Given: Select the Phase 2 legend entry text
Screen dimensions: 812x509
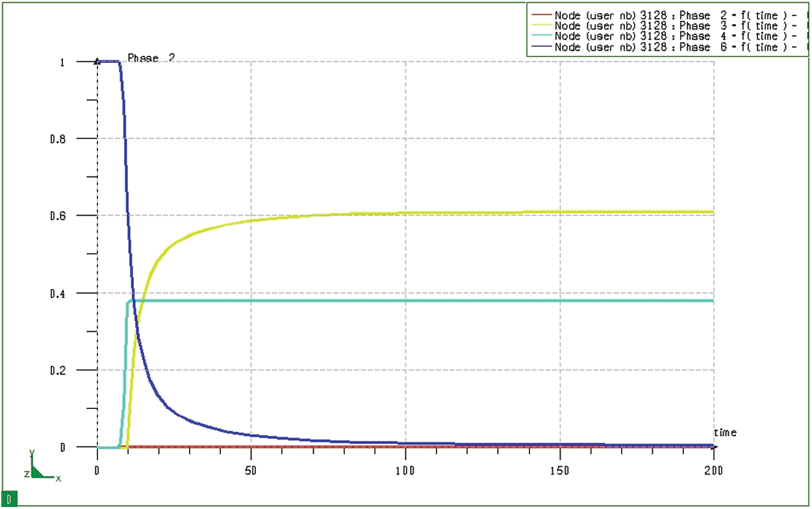Looking at the screenshot, I should pyautogui.click(x=670, y=15).
